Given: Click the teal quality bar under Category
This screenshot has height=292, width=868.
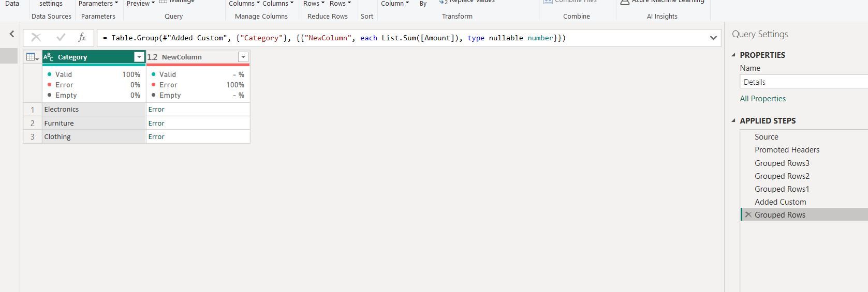Looking at the screenshot, I should point(94,65).
